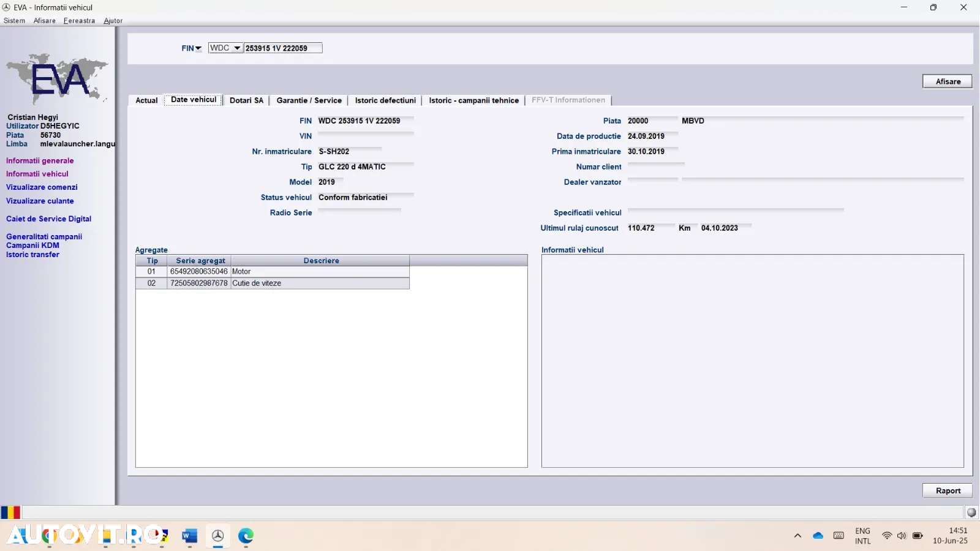Select the Date vehicul tab

coord(194,100)
